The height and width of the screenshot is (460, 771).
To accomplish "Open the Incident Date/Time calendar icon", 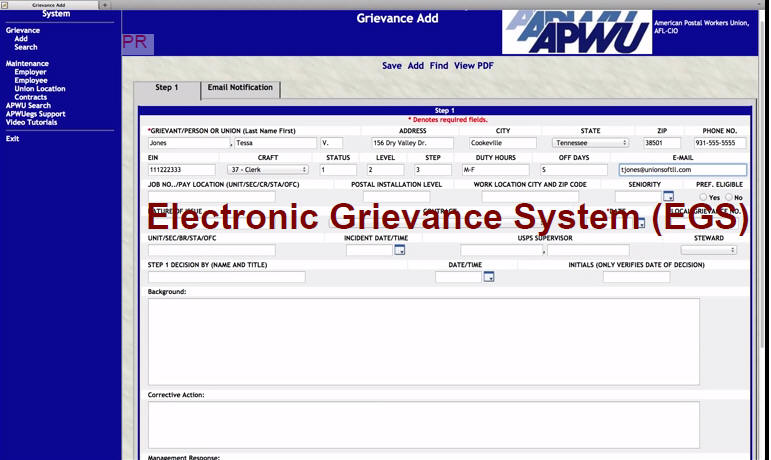I will pyautogui.click(x=400, y=250).
